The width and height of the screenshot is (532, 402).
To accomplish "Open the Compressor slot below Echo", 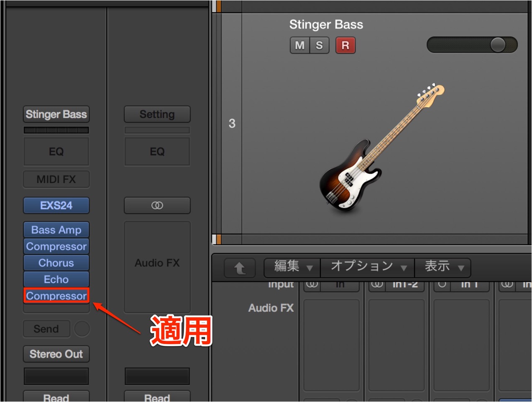I will (x=56, y=296).
